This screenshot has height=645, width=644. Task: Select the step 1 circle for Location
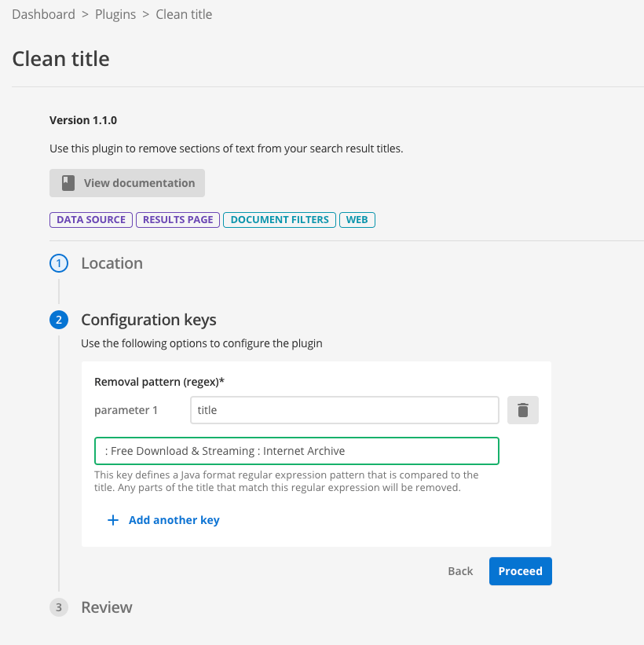point(59,263)
